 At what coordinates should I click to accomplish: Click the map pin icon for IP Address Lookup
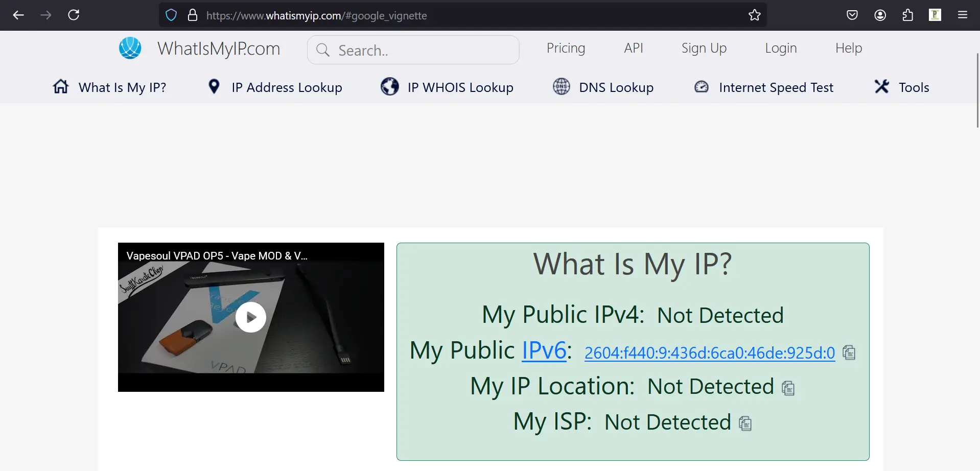click(214, 86)
